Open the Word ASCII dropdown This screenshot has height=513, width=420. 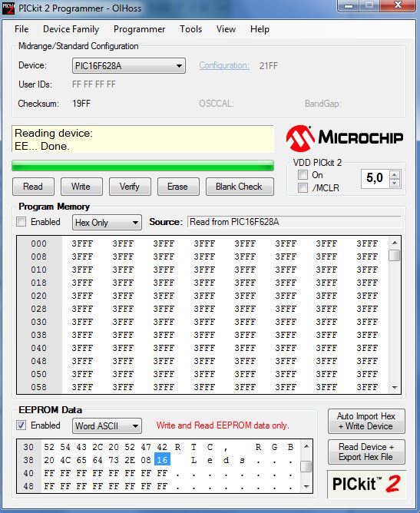(107, 426)
